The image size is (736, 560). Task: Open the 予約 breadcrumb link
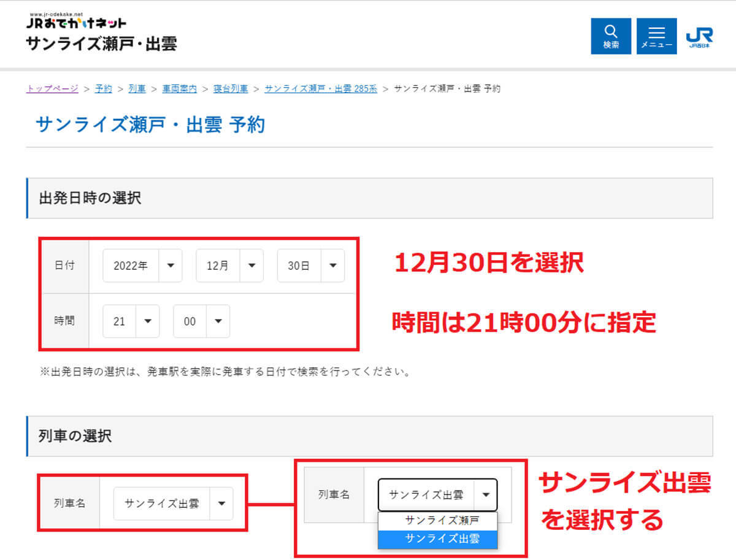104,89
